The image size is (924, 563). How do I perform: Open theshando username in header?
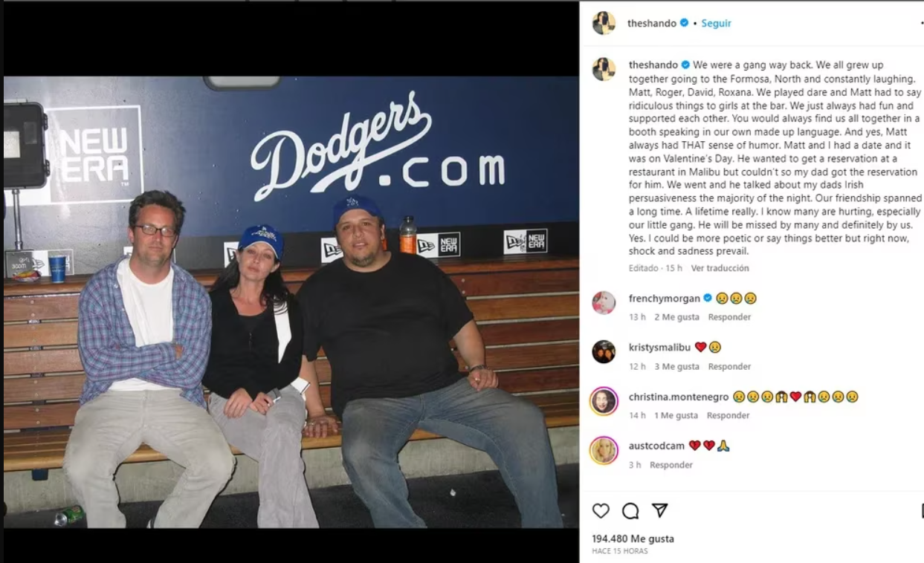point(652,23)
